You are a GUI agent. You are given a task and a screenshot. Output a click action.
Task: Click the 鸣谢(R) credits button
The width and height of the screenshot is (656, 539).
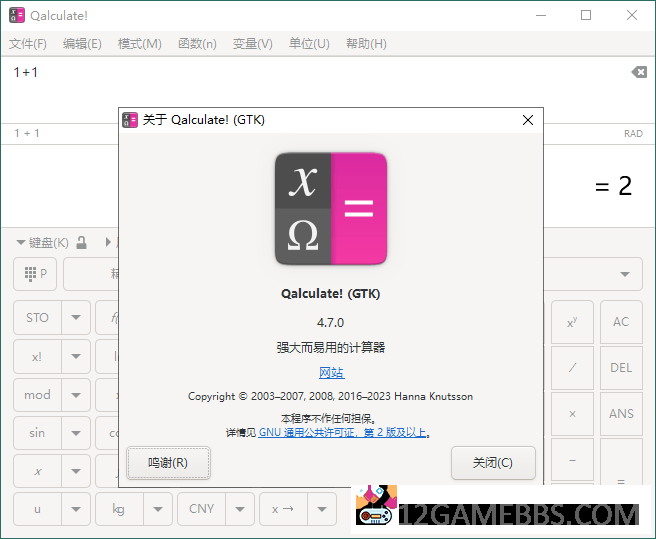168,463
